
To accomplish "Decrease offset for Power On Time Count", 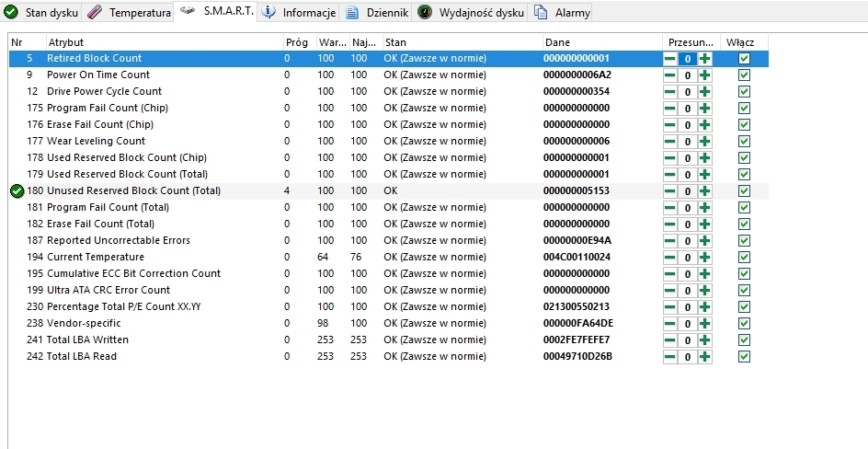I will coord(669,75).
